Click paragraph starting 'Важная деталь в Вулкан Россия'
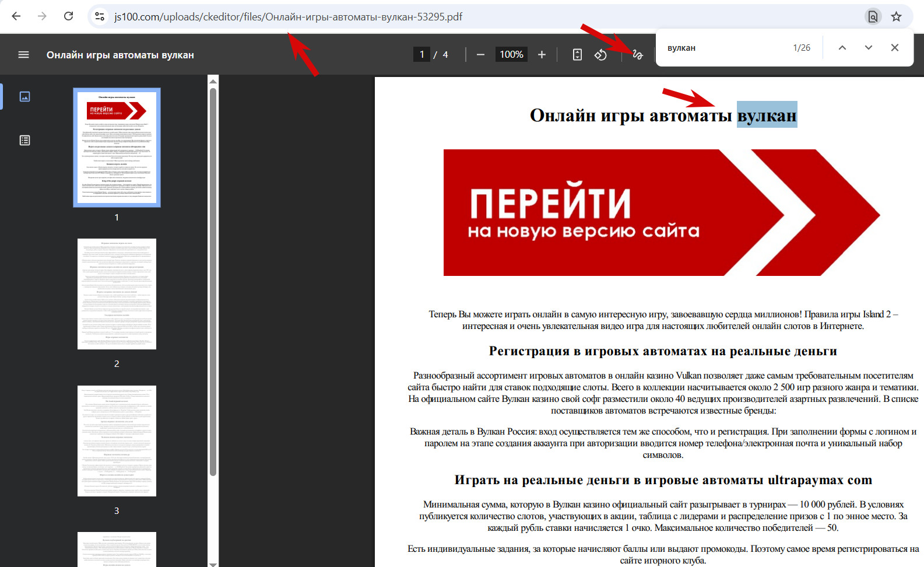 [663, 443]
